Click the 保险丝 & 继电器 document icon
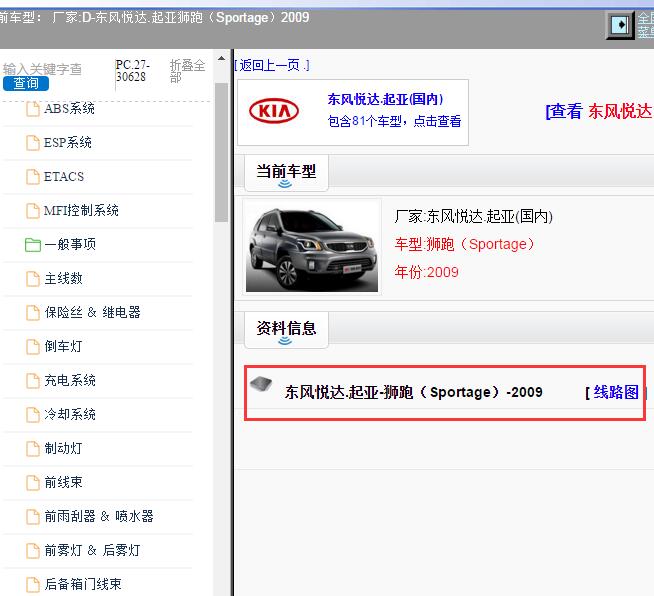Screen dimensions: 654x596 [33, 313]
